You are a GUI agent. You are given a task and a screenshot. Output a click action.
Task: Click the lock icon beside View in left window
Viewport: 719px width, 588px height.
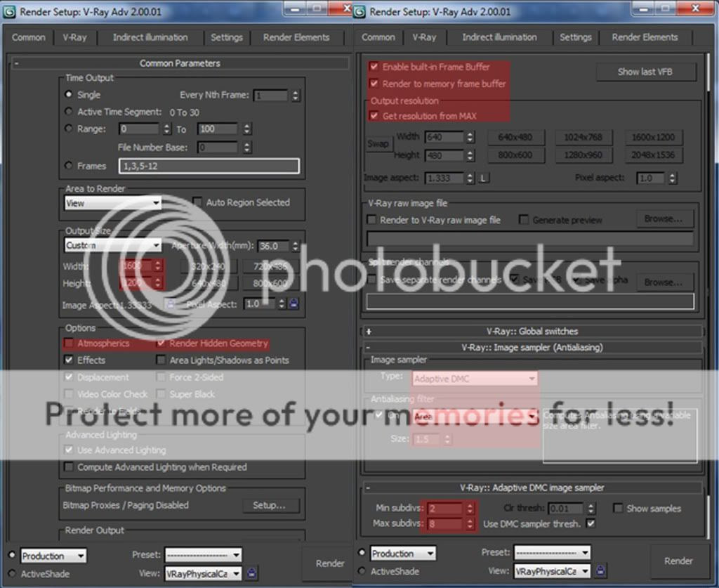click(251, 573)
